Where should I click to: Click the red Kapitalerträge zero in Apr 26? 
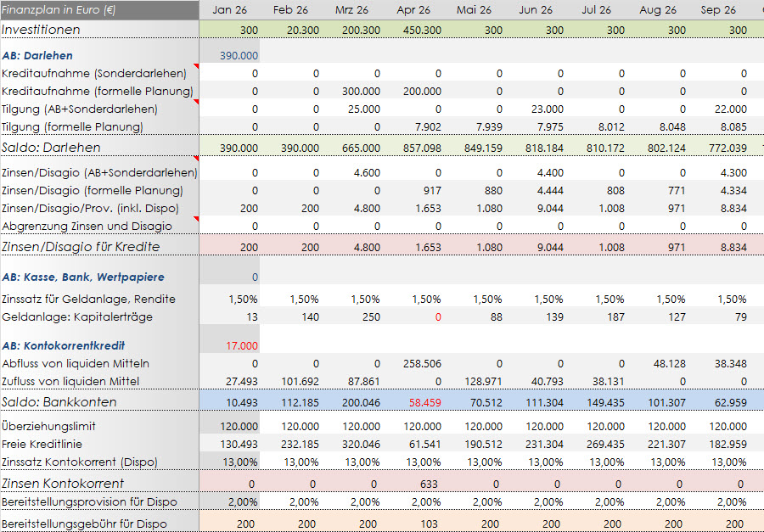tap(437, 316)
